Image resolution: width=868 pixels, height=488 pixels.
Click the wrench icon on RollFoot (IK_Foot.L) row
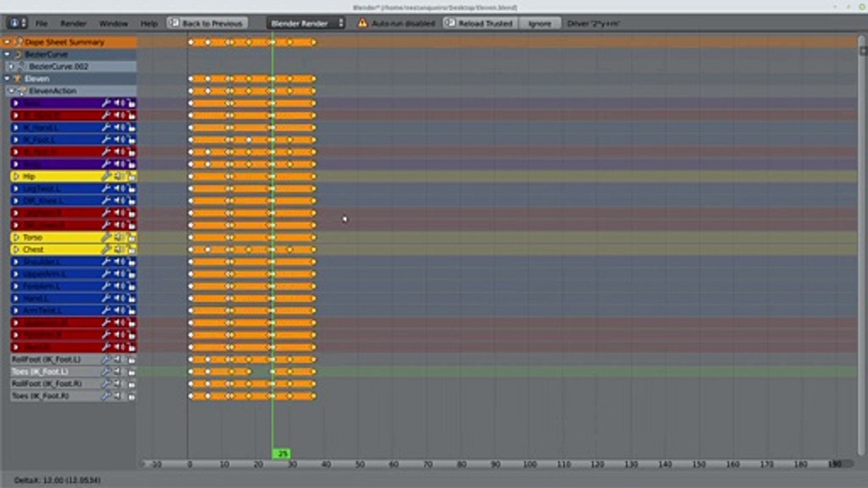tap(106, 359)
